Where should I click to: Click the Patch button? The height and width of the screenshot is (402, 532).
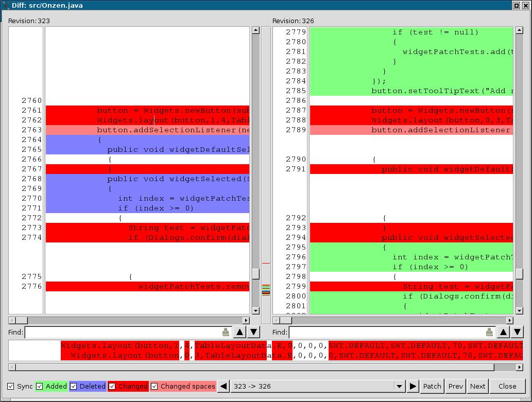tap(432, 386)
